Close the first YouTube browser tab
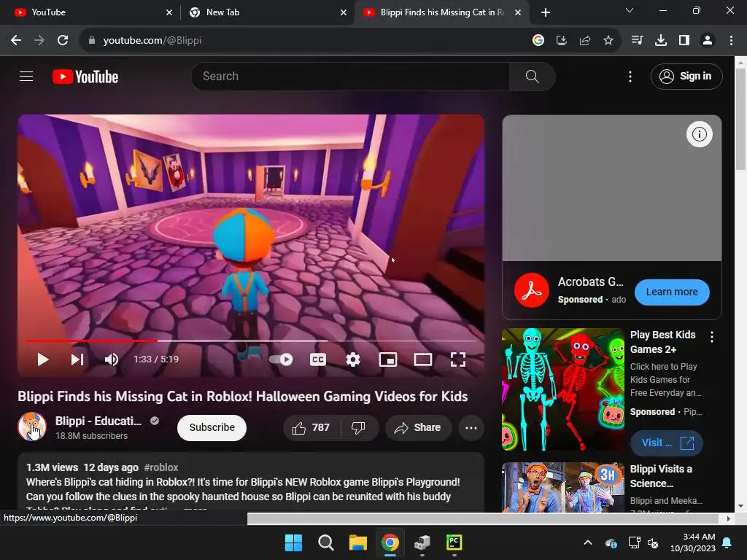Image resolution: width=747 pixels, height=560 pixels. point(169,12)
